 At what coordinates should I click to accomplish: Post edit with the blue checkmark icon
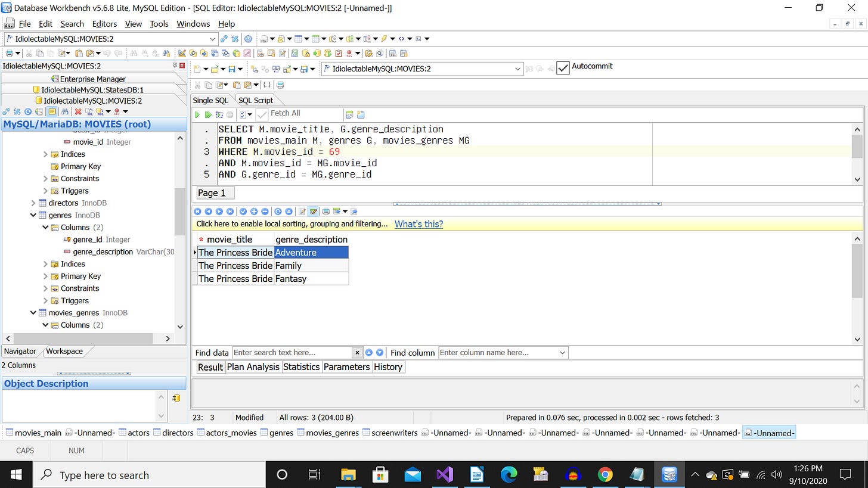(243, 212)
